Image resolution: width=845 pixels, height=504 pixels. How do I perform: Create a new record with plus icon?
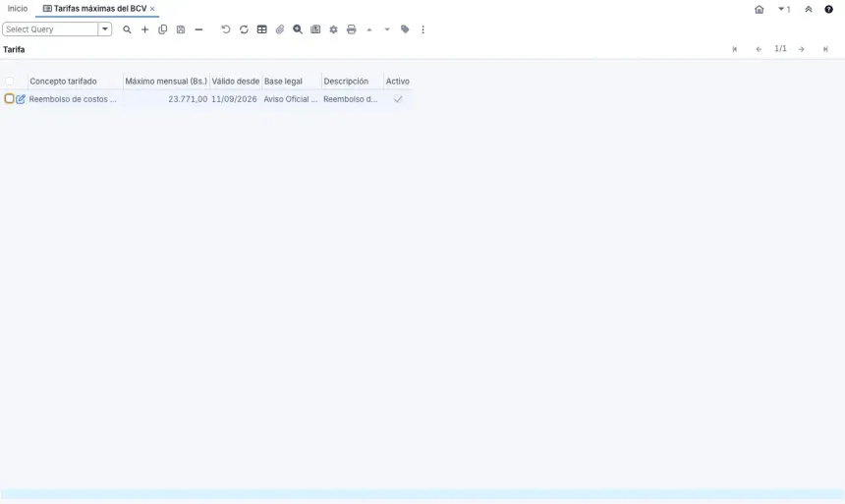(x=145, y=29)
